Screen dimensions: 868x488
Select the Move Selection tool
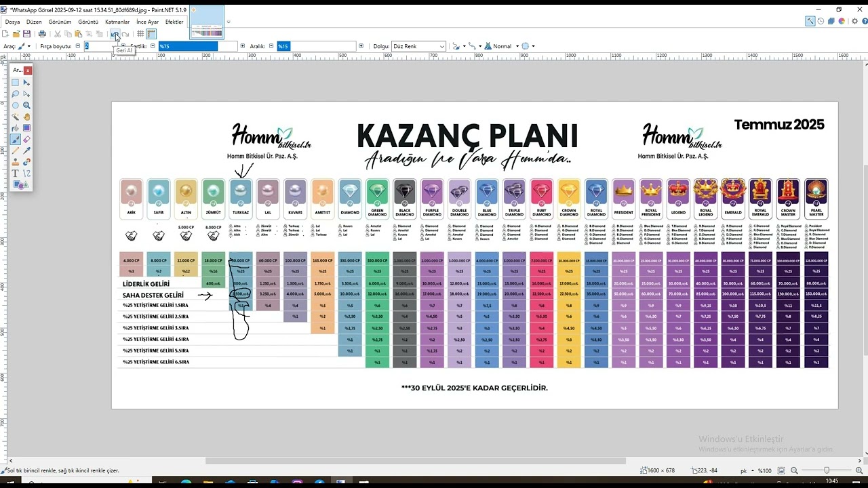(26, 94)
